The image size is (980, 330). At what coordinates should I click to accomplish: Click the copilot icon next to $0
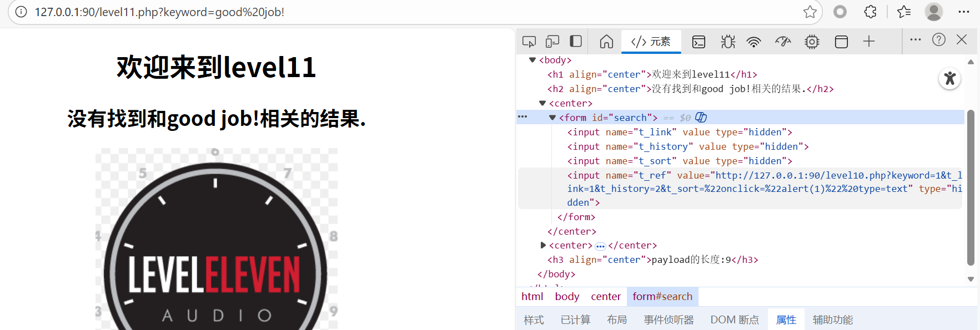click(x=701, y=117)
